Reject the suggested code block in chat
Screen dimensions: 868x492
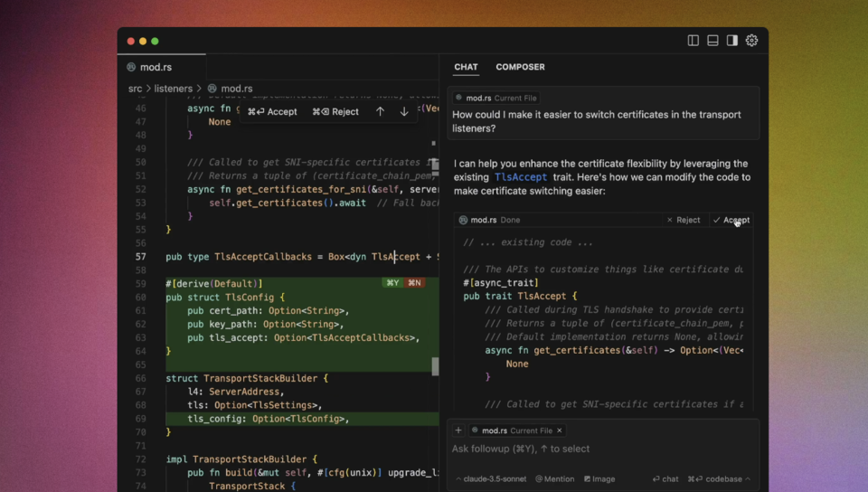pyautogui.click(x=684, y=220)
